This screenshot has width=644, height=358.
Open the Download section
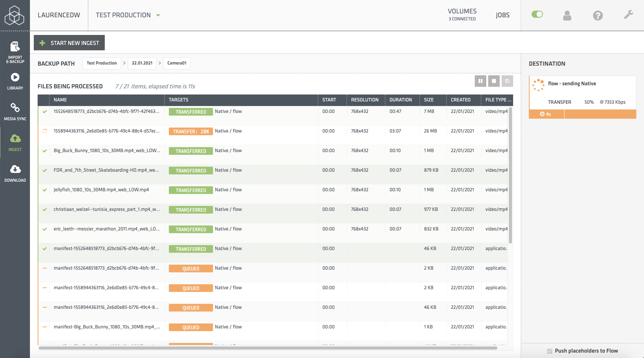pos(15,173)
